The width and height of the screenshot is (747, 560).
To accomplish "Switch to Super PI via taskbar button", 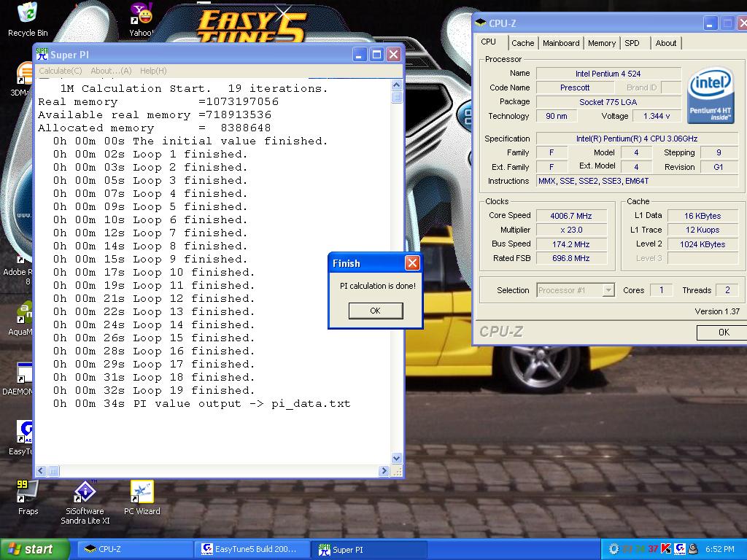I will pyautogui.click(x=368, y=549).
